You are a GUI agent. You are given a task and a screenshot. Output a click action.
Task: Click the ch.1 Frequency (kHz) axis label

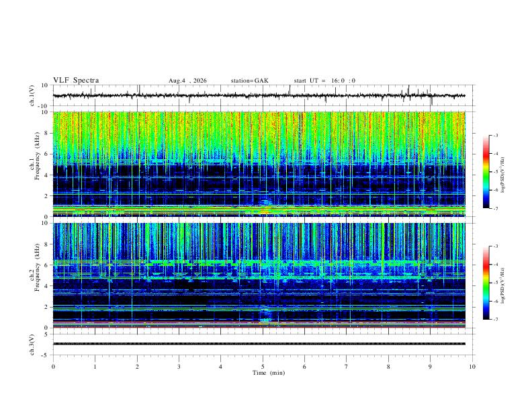[35, 164]
